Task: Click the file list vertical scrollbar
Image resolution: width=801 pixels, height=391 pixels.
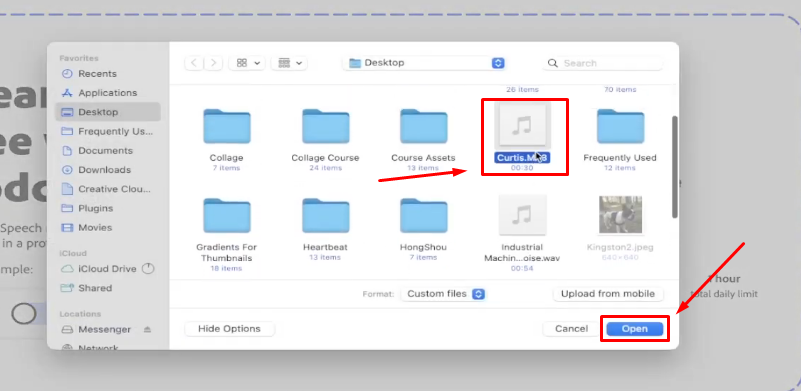Action: coord(675,167)
